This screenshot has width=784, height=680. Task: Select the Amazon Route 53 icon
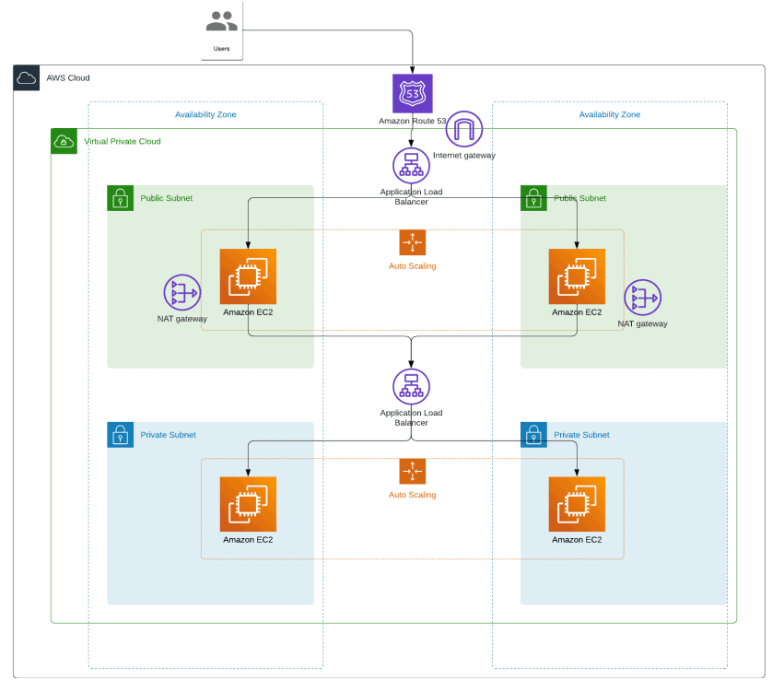(x=411, y=93)
